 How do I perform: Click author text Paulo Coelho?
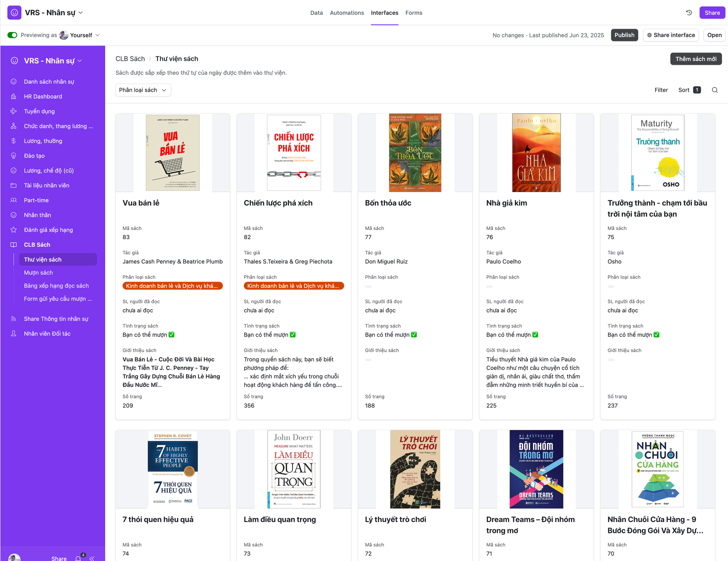click(503, 262)
